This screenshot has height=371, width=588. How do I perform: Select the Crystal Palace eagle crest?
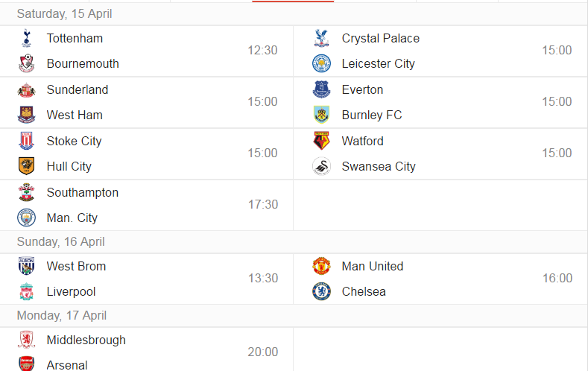coord(321,38)
